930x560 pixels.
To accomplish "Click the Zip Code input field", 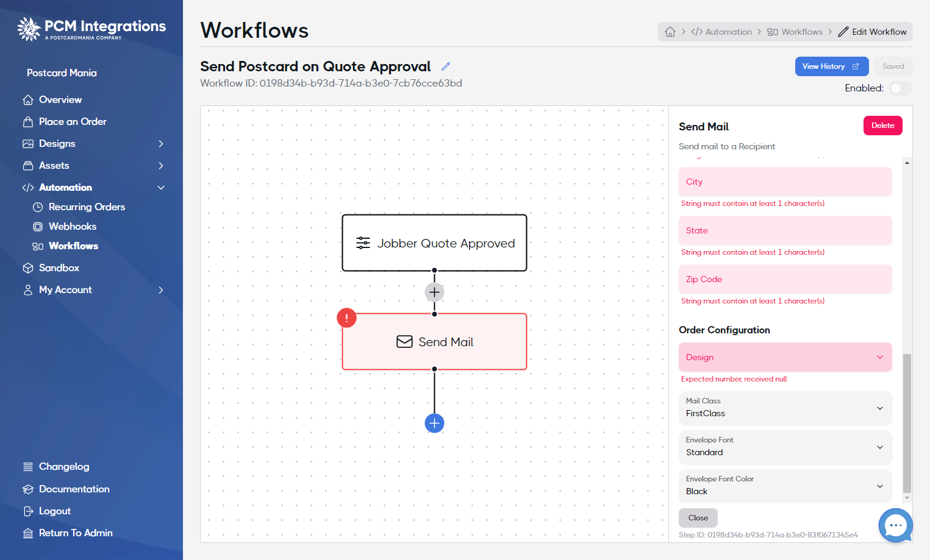I will [785, 279].
